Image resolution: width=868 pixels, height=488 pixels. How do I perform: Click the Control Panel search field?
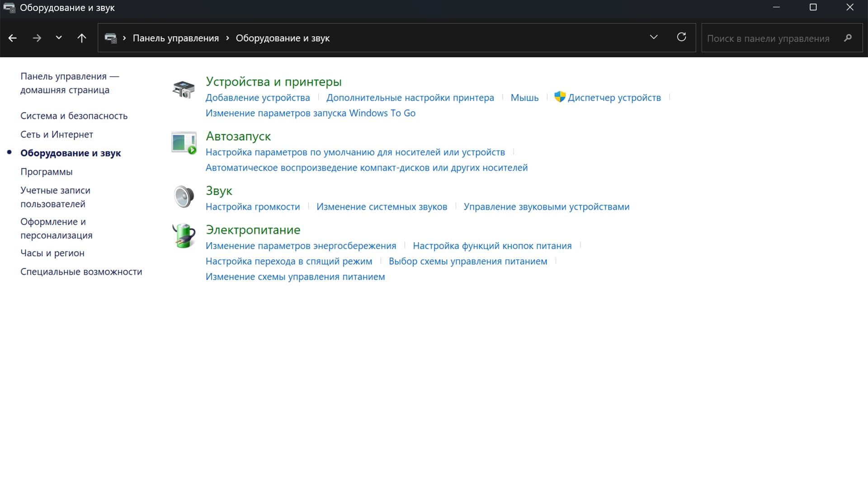pyautogui.click(x=769, y=39)
